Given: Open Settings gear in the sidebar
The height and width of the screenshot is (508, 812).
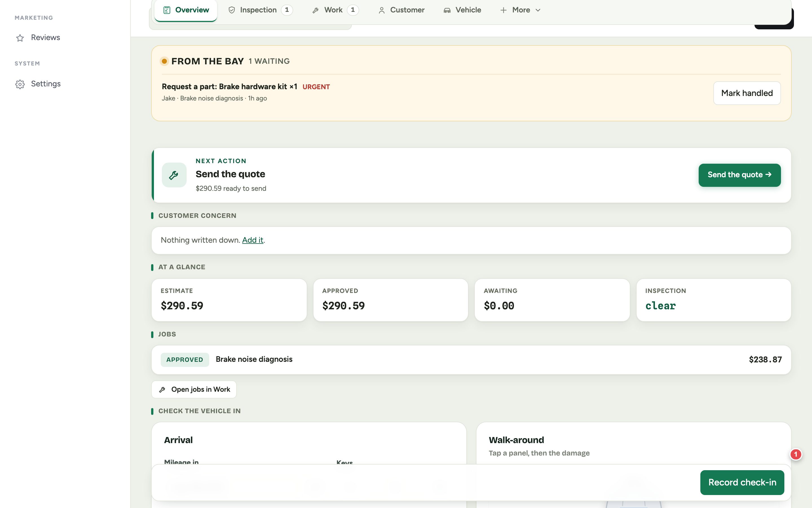Looking at the screenshot, I should [x=20, y=84].
